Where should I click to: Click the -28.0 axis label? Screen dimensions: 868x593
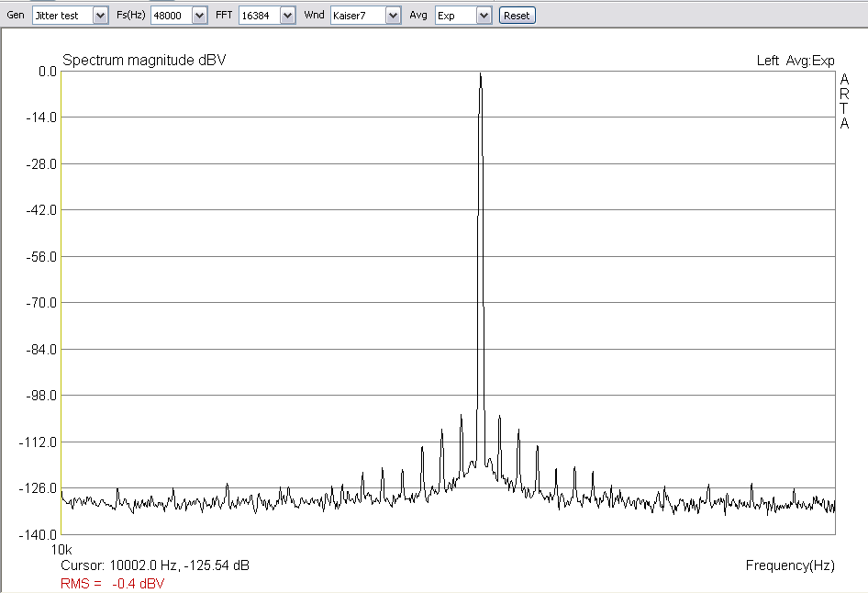tap(41, 164)
